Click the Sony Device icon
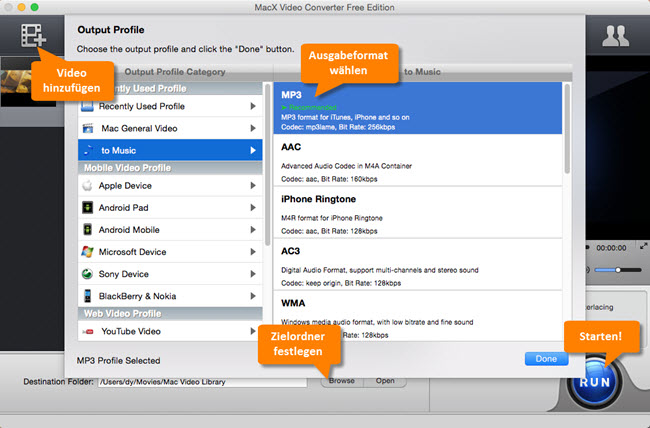The width and height of the screenshot is (650, 428). click(x=87, y=274)
